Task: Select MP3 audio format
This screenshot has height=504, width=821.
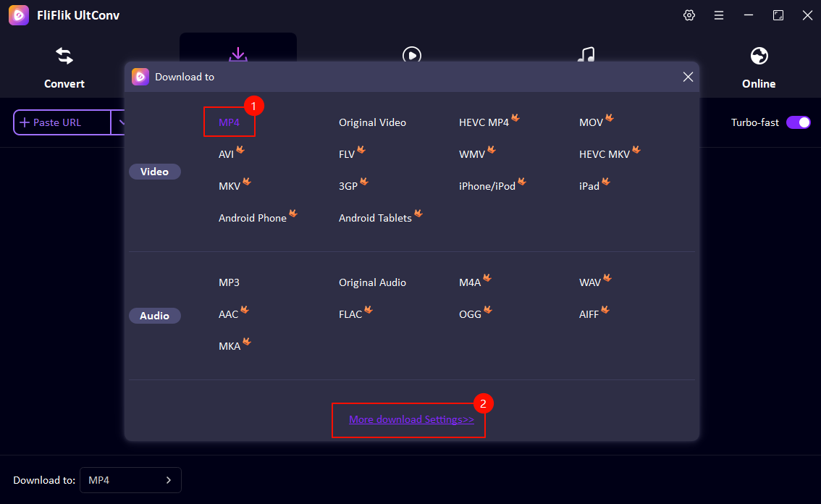Action: [229, 283]
